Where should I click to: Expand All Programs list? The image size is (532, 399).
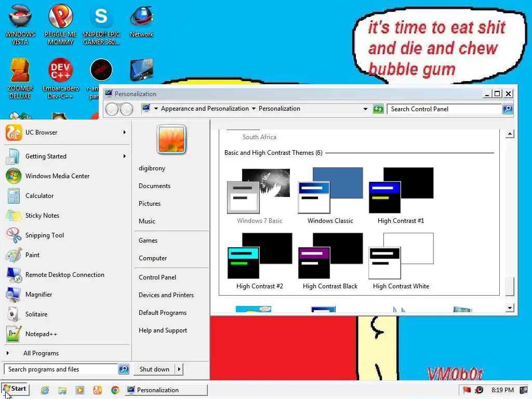pos(67,353)
